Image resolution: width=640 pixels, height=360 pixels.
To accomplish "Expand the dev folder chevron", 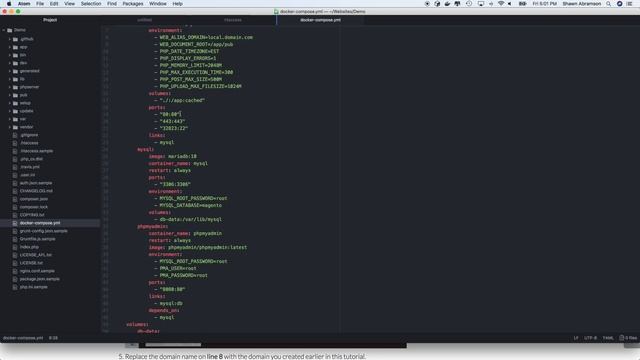I will click(9, 63).
